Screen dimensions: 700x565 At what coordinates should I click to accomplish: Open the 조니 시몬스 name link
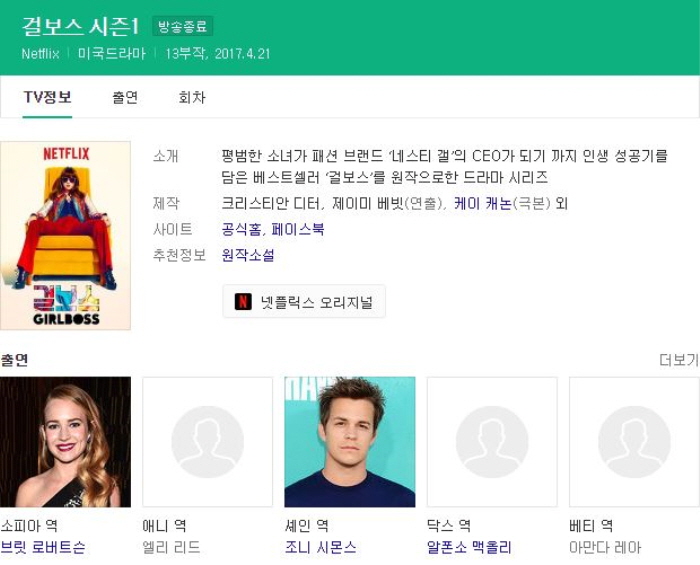[x=321, y=547]
